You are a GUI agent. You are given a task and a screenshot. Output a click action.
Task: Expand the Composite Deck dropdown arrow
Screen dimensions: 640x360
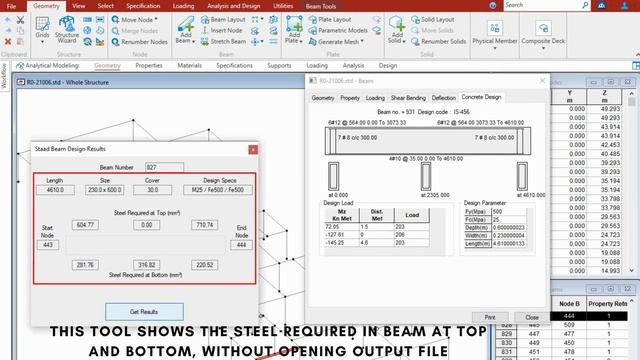[x=543, y=49]
